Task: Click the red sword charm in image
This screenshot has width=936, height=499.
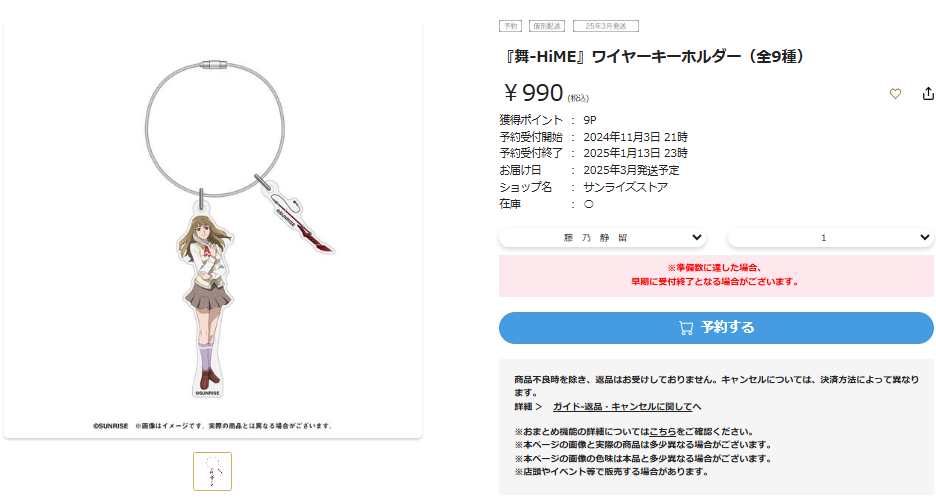Action: click(x=298, y=218)
